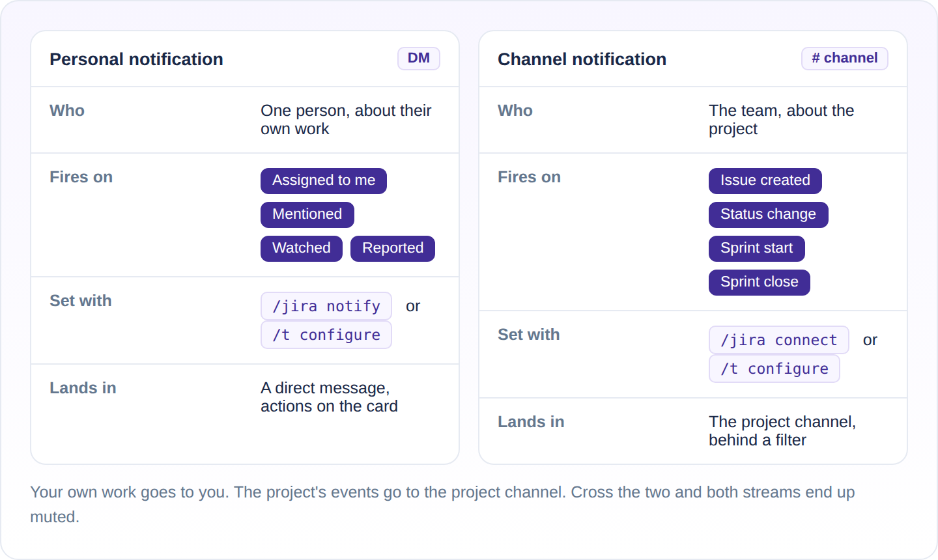Click the /jira connect command
The image size is (938, 560).
[x=779, y=340]
